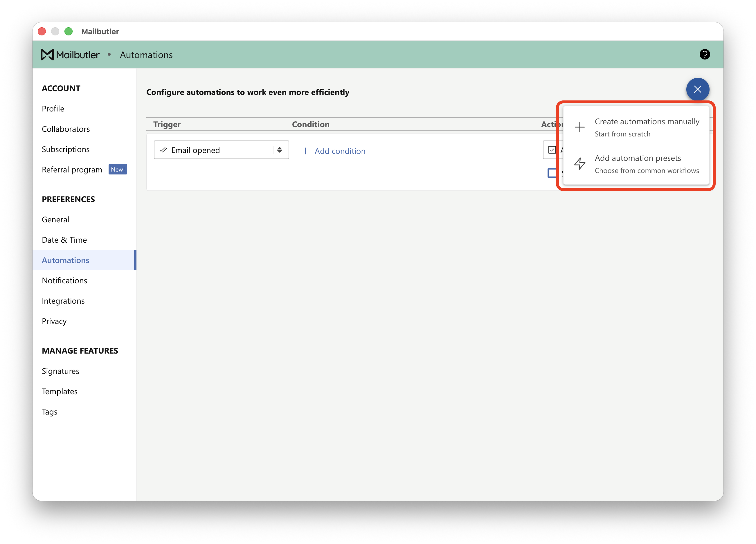Click the checked box icon in the action field

pyautogui.click(x=552, y=150)
